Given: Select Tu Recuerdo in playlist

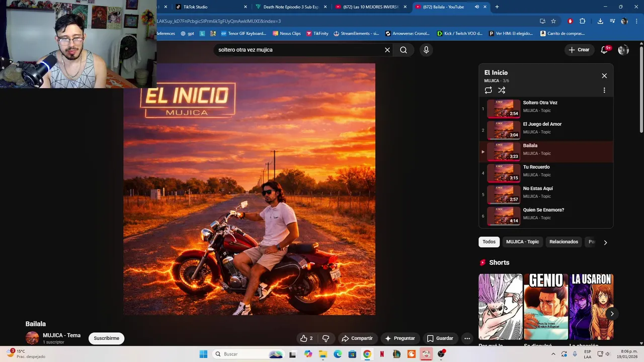Looking at the screenshot, I should tap(546, 172).
